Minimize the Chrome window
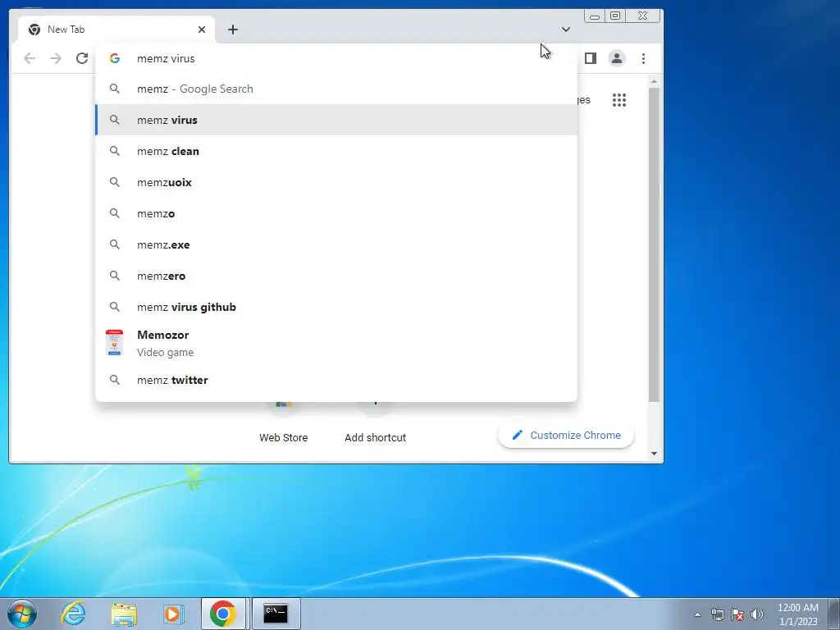The image size is (840, 630). tap(594, 16)
